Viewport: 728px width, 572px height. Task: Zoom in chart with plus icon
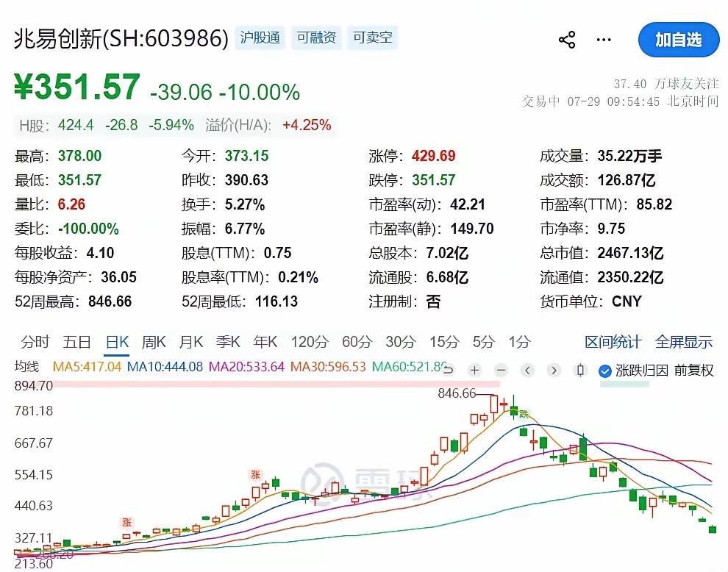tap(474, 370)
